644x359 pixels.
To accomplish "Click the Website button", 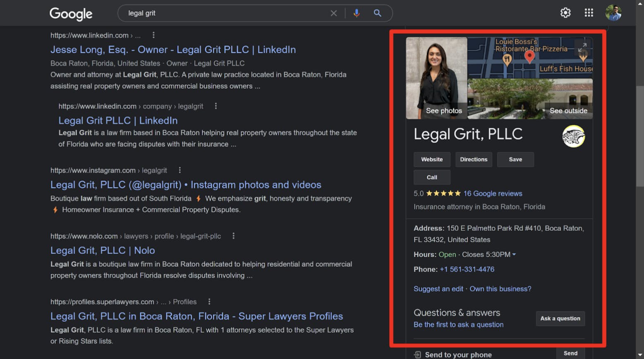I will click(432, 159).
